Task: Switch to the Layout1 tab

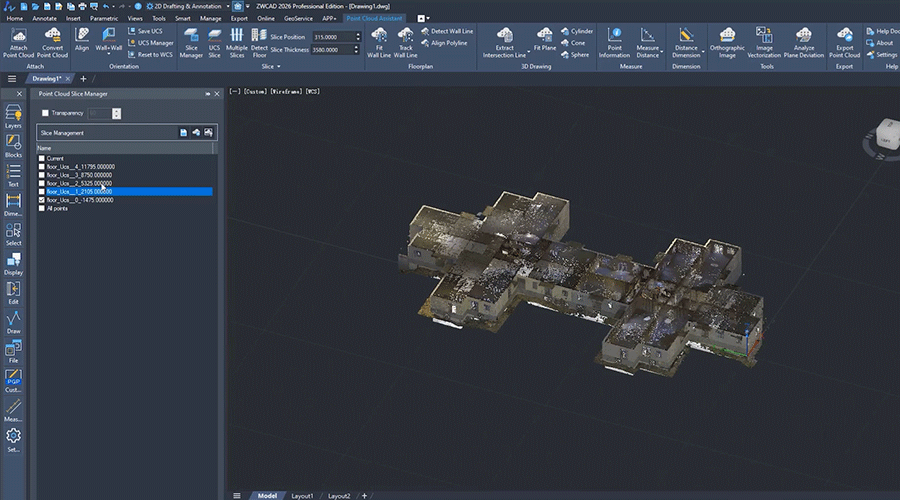Action: [x=302, y=496]
